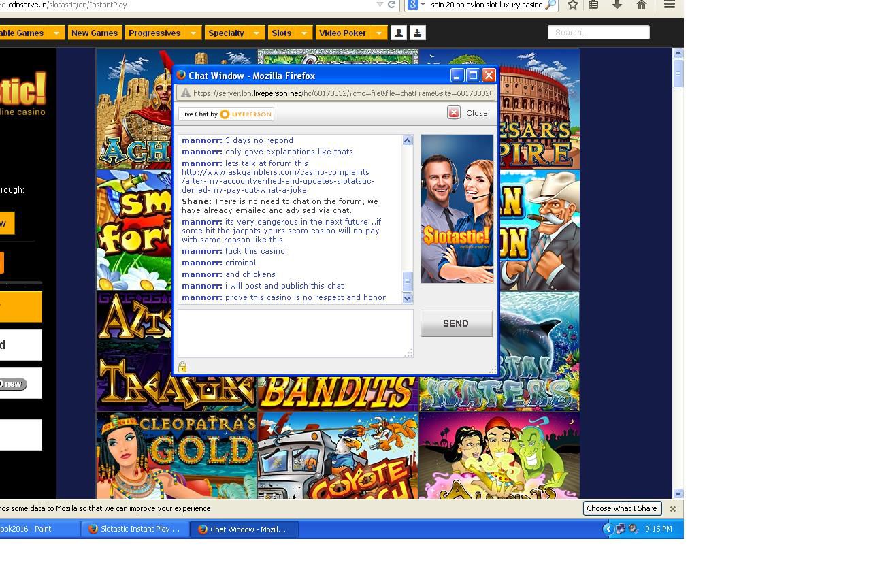Open the Achilles game thumbnail
The height and width of the screenshot is (588, 871).
pyautogui.click(x=134, y=109)
